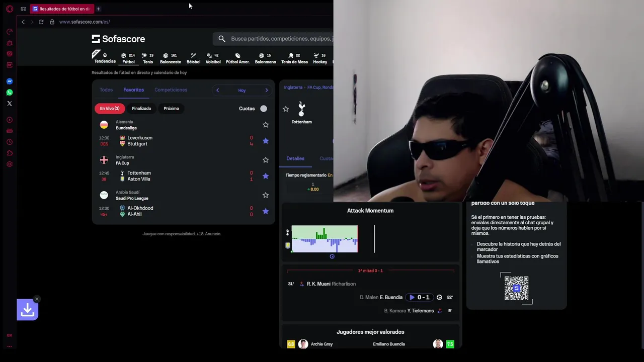This screenshot has height=362, width=644.
Task: Select the Béisbol sport category
Action: [193, 58]
